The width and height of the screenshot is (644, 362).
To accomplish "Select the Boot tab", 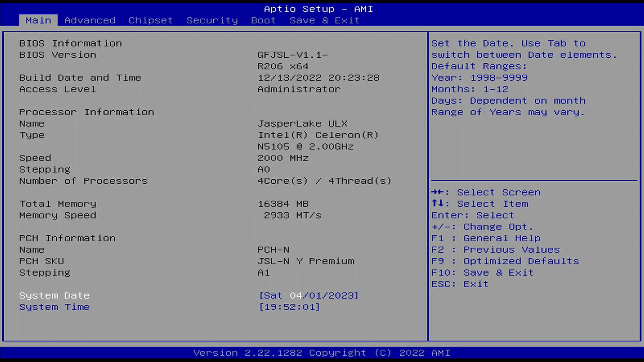I will pyautogui.click(x=263, y=20).
